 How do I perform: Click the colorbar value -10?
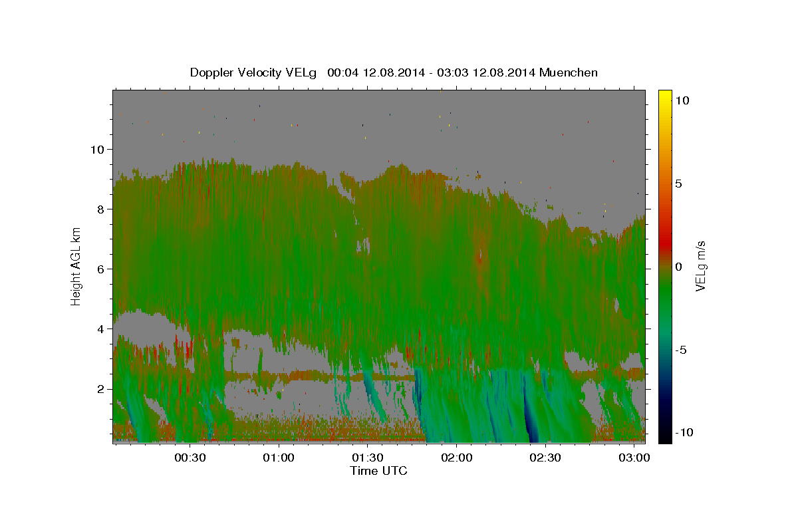684,432
